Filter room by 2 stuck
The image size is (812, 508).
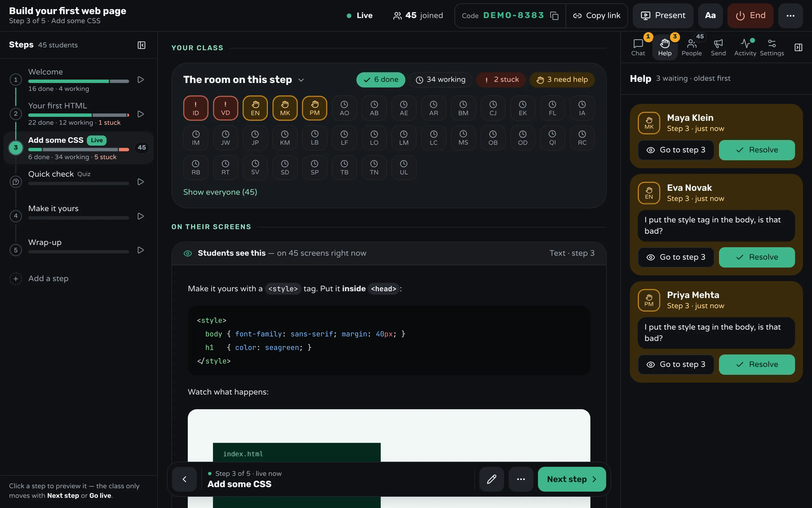click(x=501, y=80)
